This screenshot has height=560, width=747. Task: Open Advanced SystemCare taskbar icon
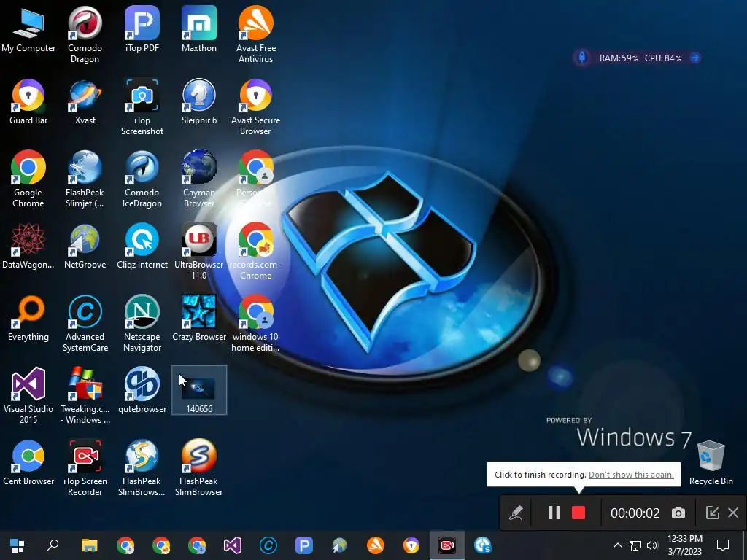268,545
